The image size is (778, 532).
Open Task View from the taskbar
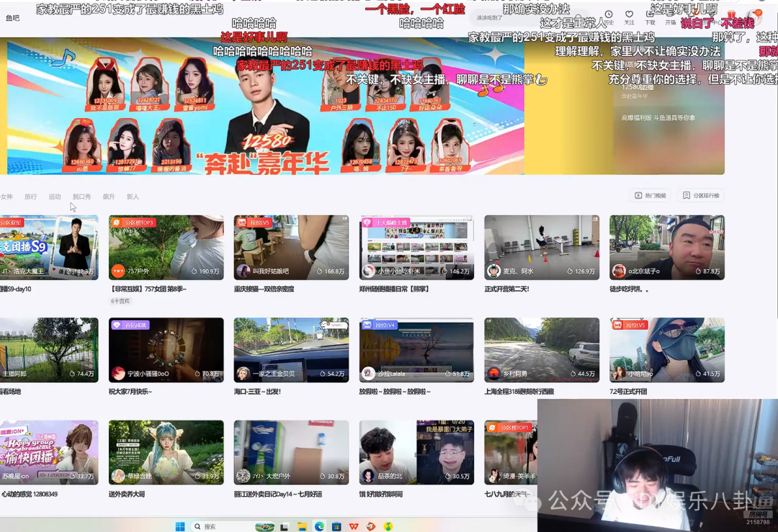[285, 526]
